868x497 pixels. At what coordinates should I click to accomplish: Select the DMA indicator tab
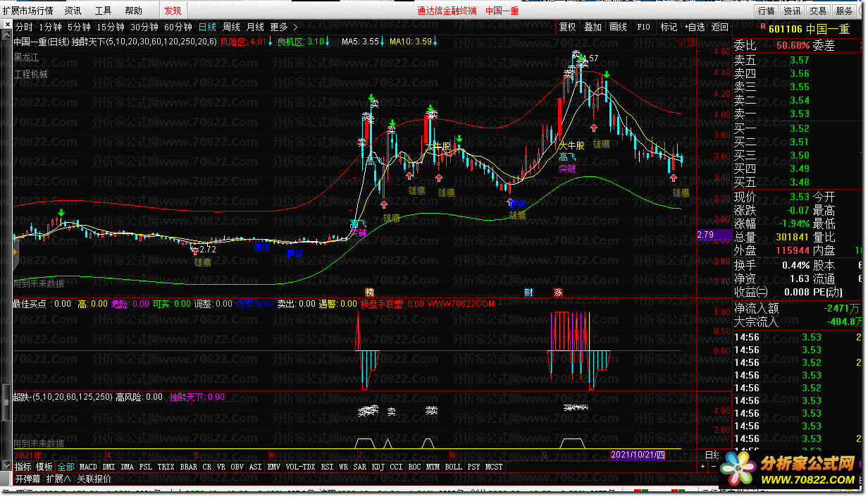click(x=127, y=467)
